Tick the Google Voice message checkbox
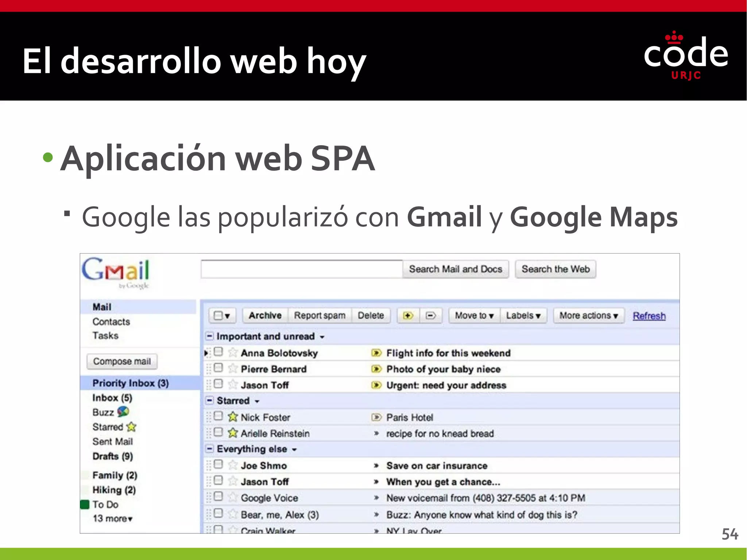Screen dimensions: 747x560 tap(218, 497)
